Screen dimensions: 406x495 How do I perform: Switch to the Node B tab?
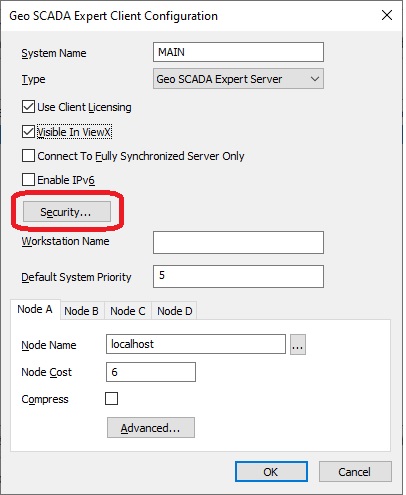tap(82, 311)
